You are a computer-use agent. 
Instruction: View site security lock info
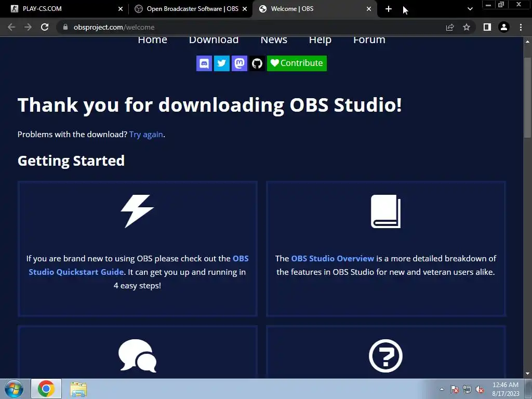pos(65,27)
